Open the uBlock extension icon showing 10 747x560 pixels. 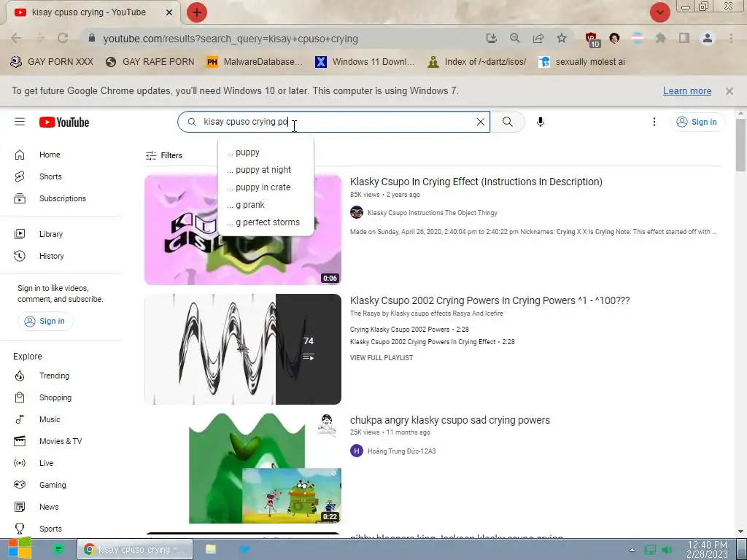[592, 39]
